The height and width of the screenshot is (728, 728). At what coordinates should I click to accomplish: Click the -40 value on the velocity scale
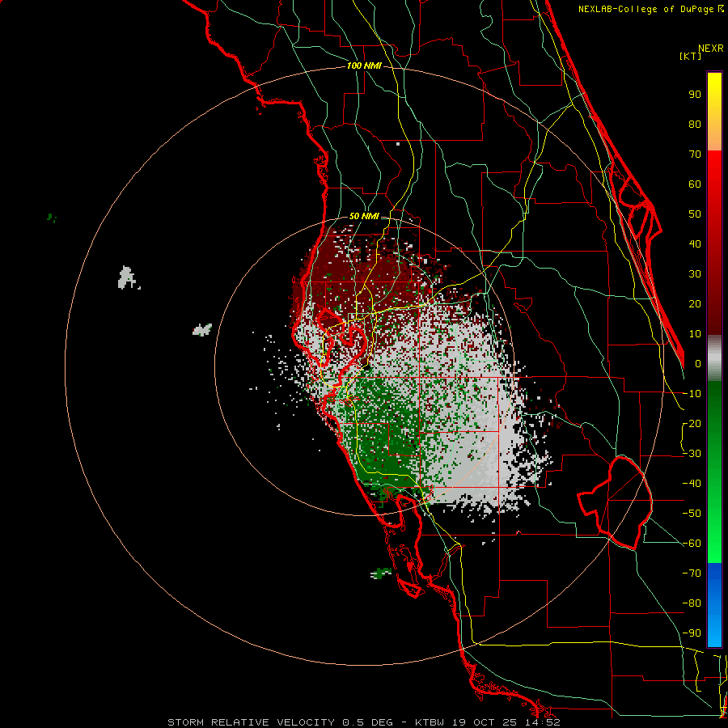[692, 484]
